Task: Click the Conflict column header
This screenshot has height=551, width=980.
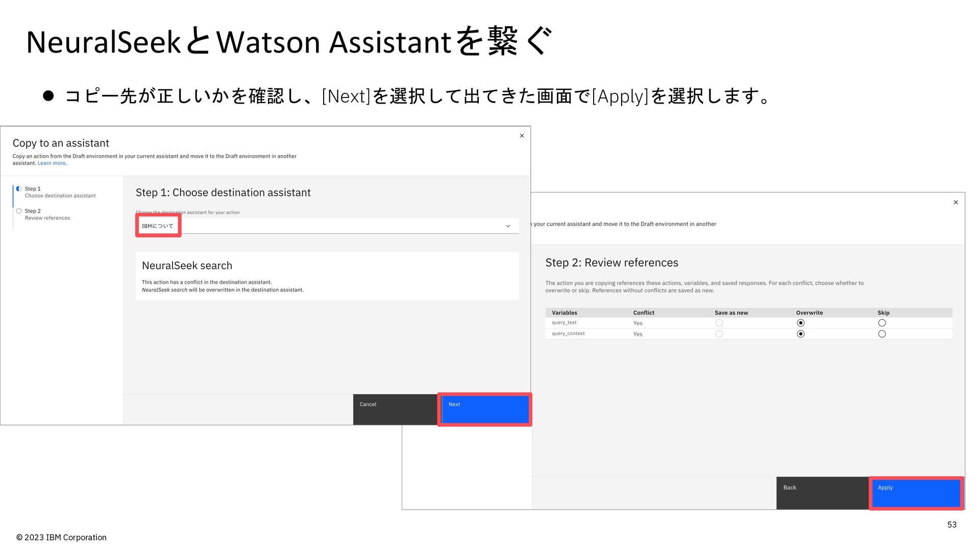Action: click(644, 313)
